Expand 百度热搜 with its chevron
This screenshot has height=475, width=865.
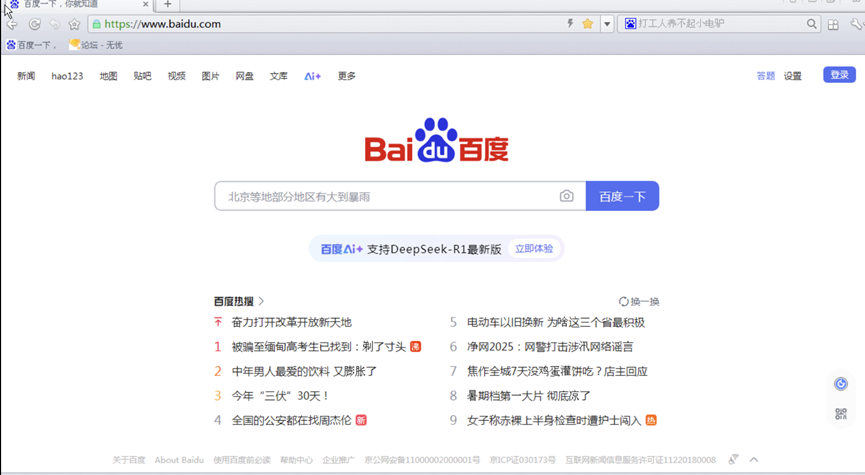(261, 301)
